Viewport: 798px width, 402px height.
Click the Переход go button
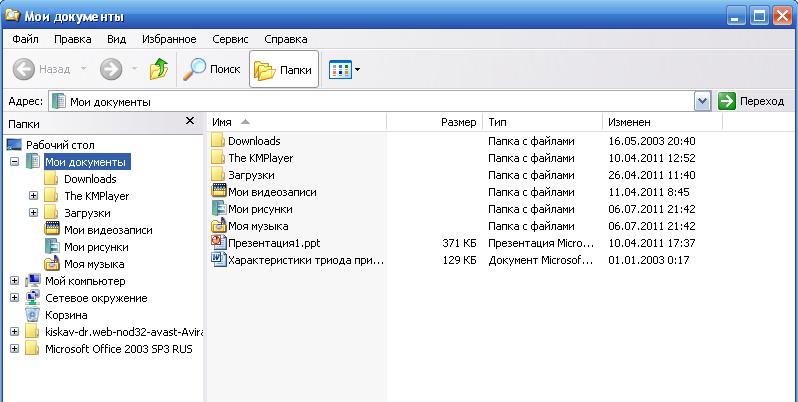[751, 101]
